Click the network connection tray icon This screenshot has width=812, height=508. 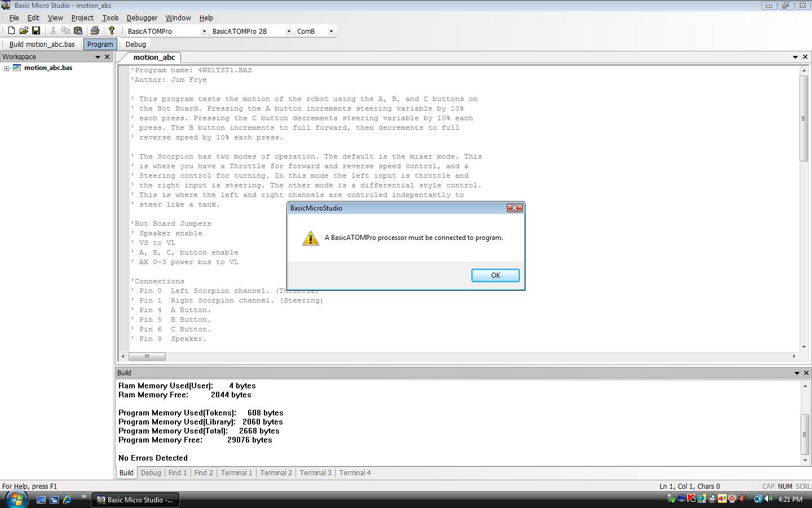758,498
